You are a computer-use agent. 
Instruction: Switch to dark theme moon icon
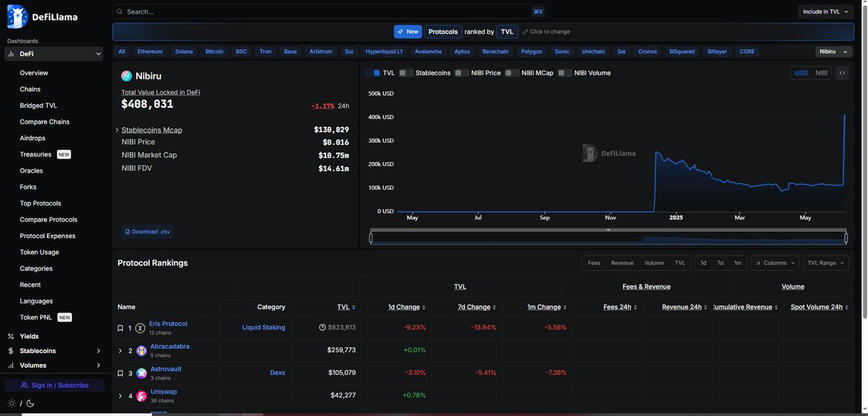point(30,403)
